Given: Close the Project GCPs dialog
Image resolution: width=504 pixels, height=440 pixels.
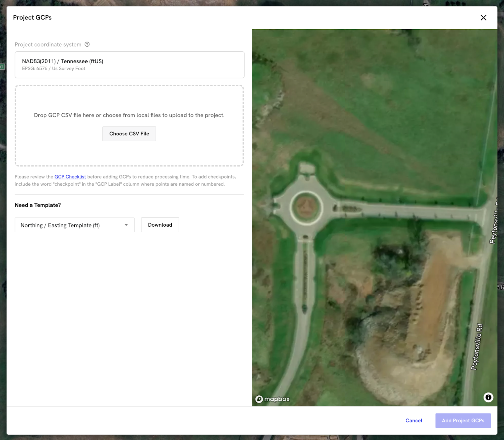Looking at the screenshot, I should pyautogui.click(x=483, y=18).
